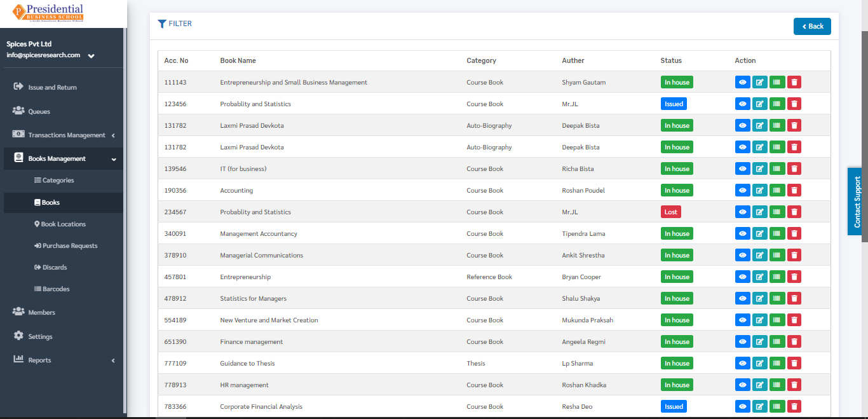Go back using the Back button
This screenshot has height=419, width=868.
812,26
